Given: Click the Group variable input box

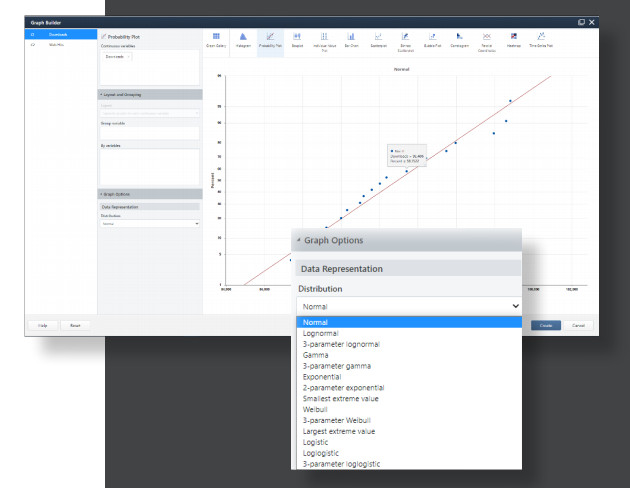Looking at the screenshot, I should (149, 133).
